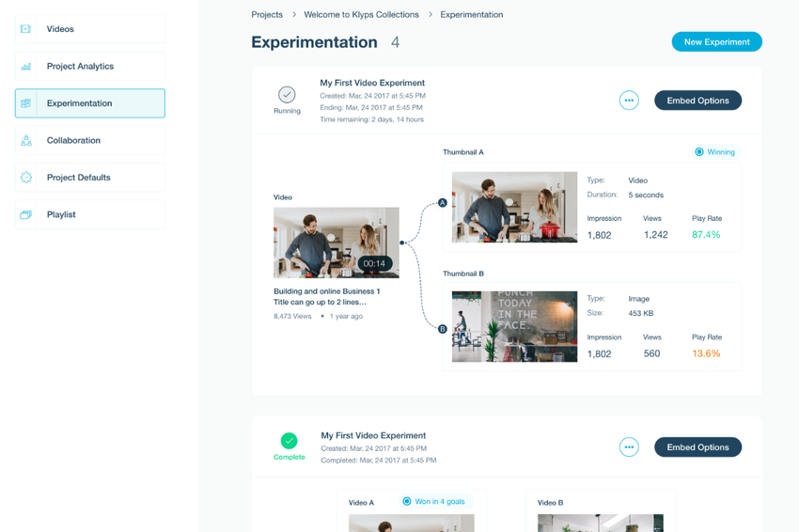
Task: Click the A variant node marker
Action: click(x=443, y=203)
